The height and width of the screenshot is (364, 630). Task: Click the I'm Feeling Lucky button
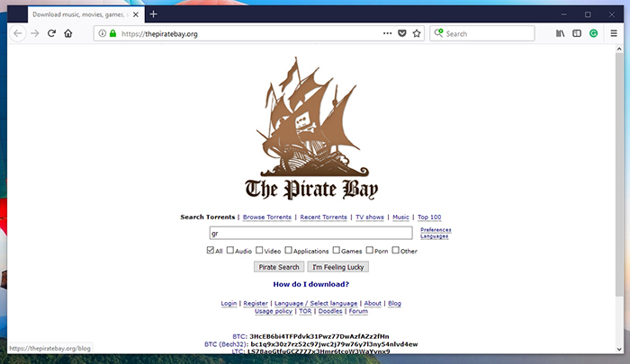(x=337, y=267)
